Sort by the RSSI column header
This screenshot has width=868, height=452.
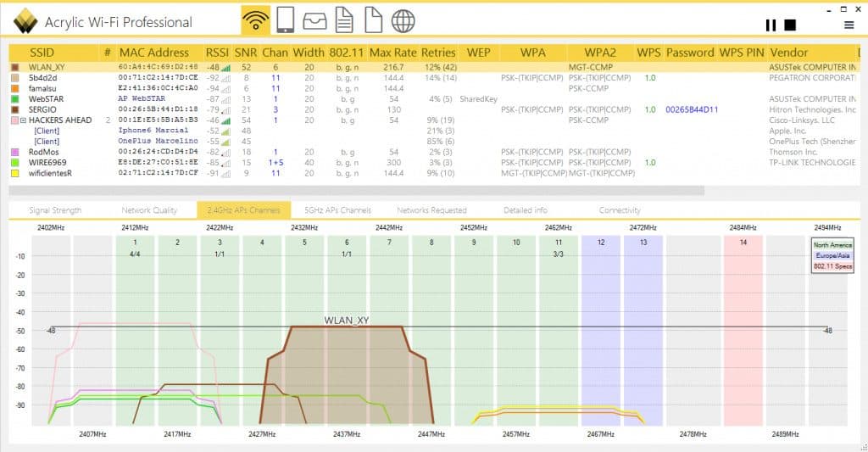[217, 53]
